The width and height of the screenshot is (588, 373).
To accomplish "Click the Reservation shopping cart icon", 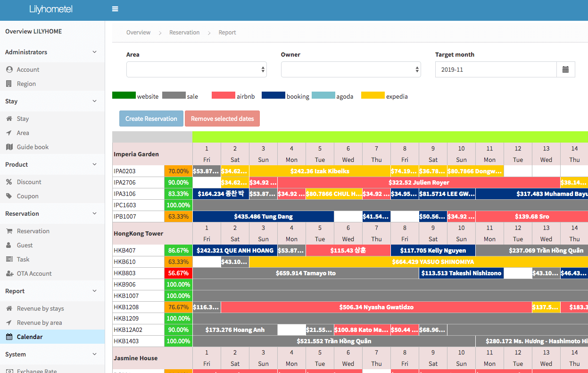I will click(x=9, y=231).
